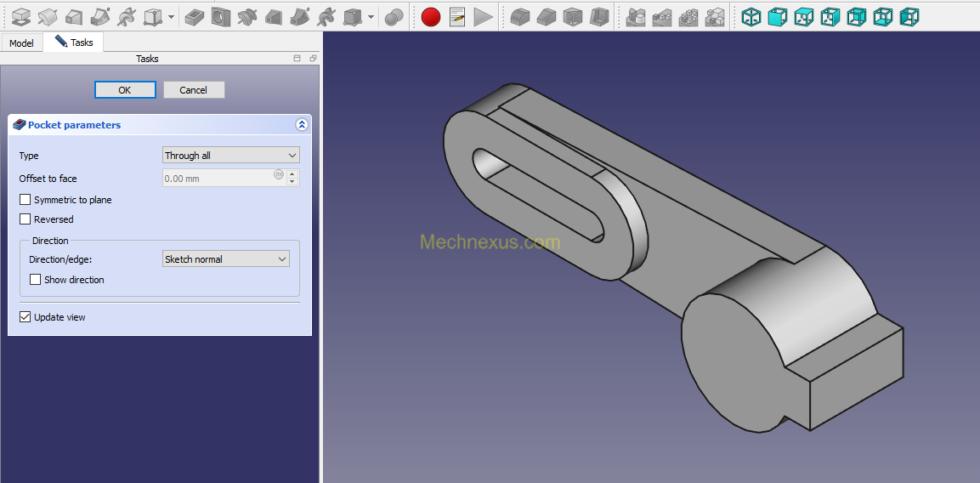The height and width of the screenshot is (483, 980).
Task: Select the Hole tool icon
Action: pyautogui.click(x=221, y=17)
